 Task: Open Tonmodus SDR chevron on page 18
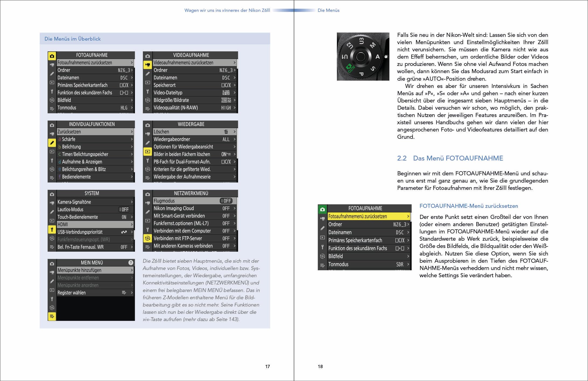408,264
